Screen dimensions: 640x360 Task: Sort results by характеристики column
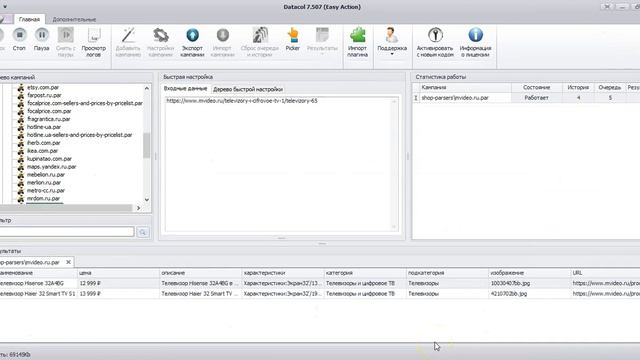pyautogui.click(x=283, y=273)
